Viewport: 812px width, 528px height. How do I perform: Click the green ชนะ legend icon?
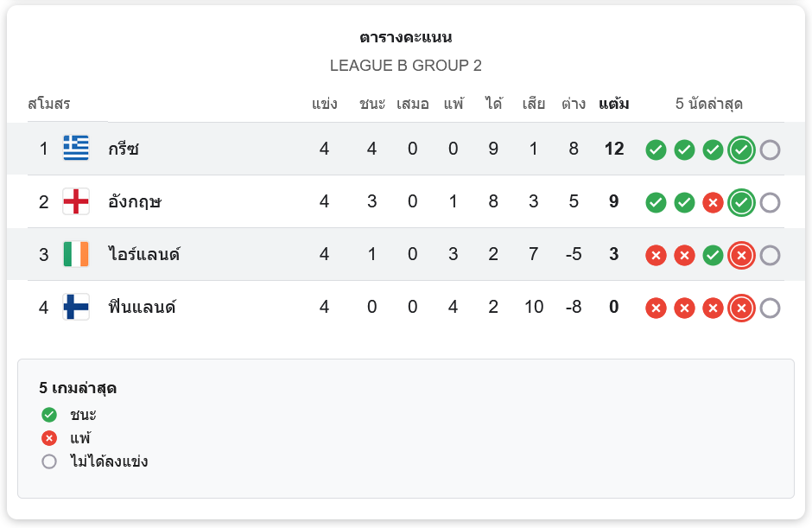49,415
